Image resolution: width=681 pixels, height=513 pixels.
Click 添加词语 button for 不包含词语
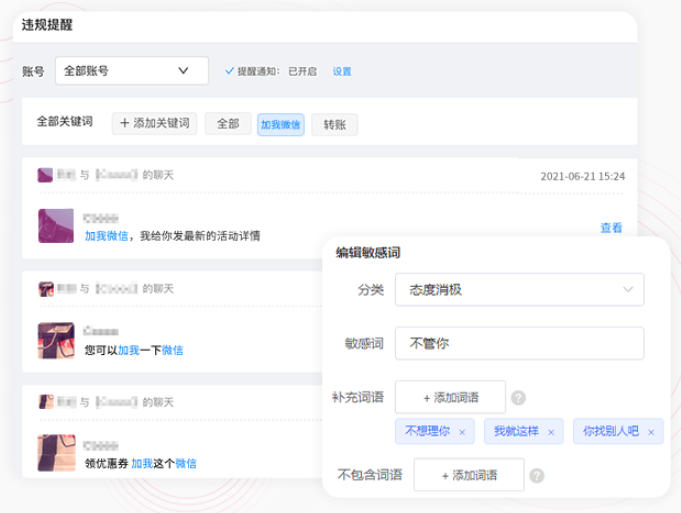[x=469, y=476]
